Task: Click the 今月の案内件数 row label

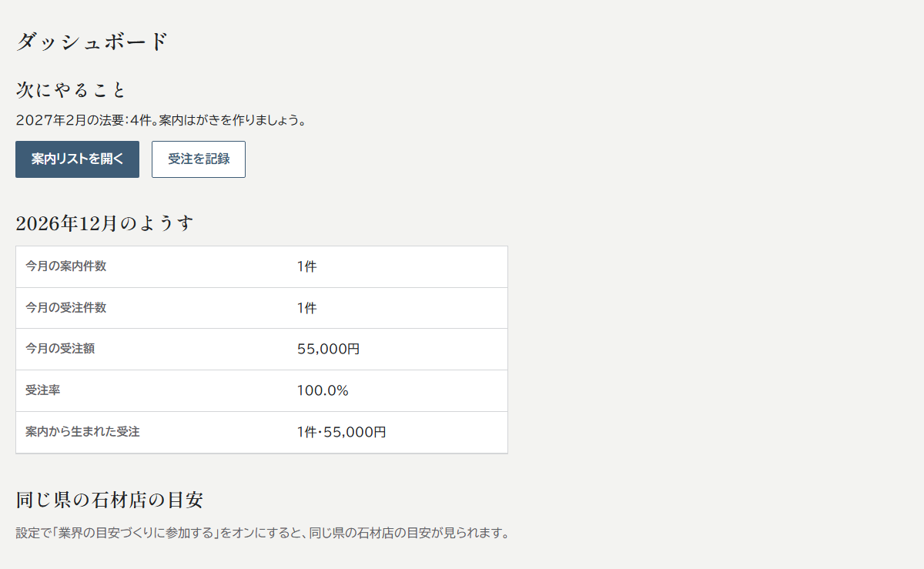Action: coord(66,266)
